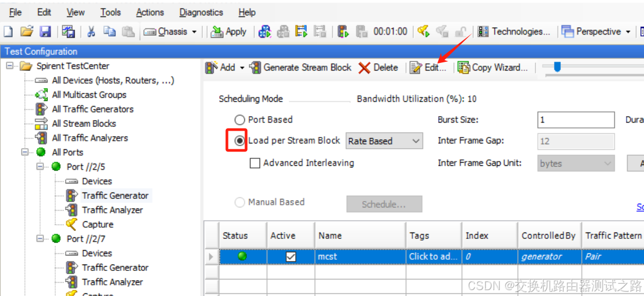Click the Edit... stream block button
Viewport: 644px width, 296px height.
(x=428, y=67)
